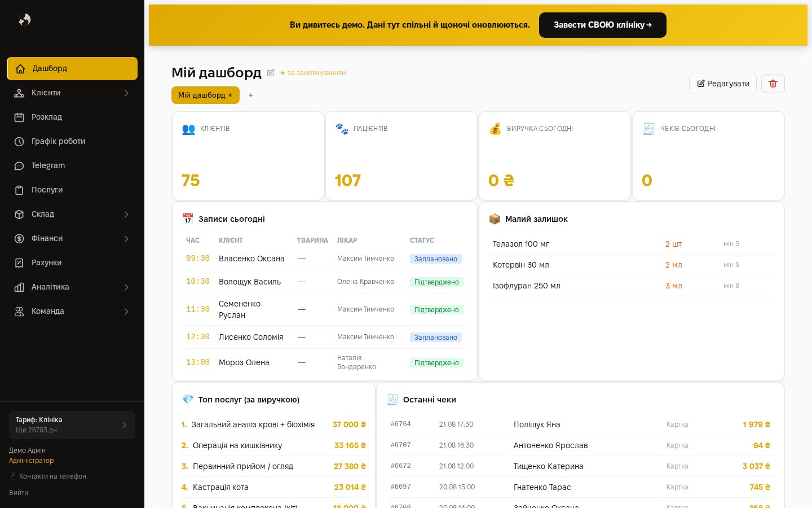Click Завести СВОЮ клініку button

coord(603,25)
